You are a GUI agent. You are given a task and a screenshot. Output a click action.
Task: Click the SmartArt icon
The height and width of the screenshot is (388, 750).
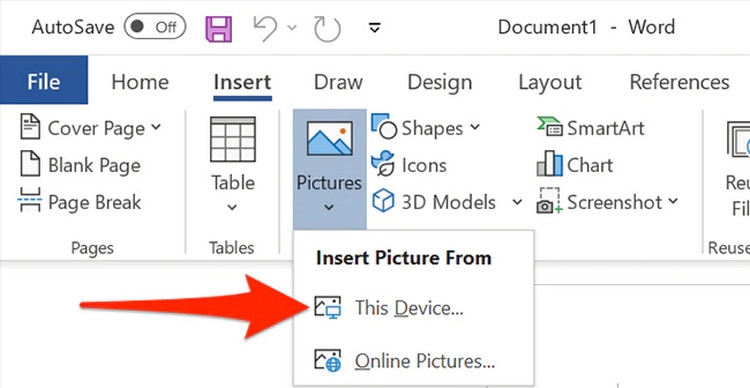(550, 127)
